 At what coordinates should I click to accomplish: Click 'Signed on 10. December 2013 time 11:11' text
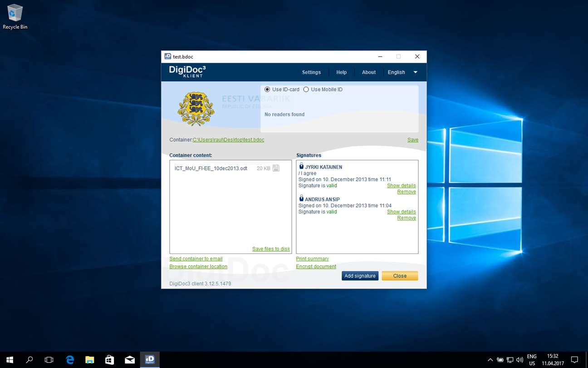click(345, 179)
